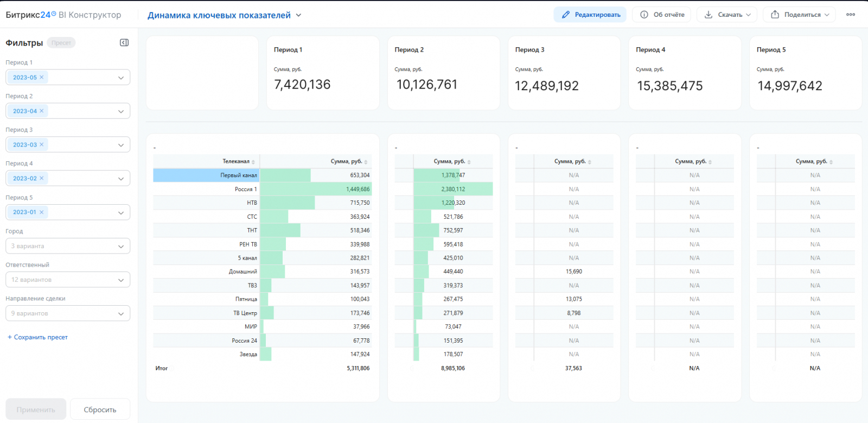Click the pencil Редактировать button
The height and width of the screenshot is (423, 868).
point(590,15)
